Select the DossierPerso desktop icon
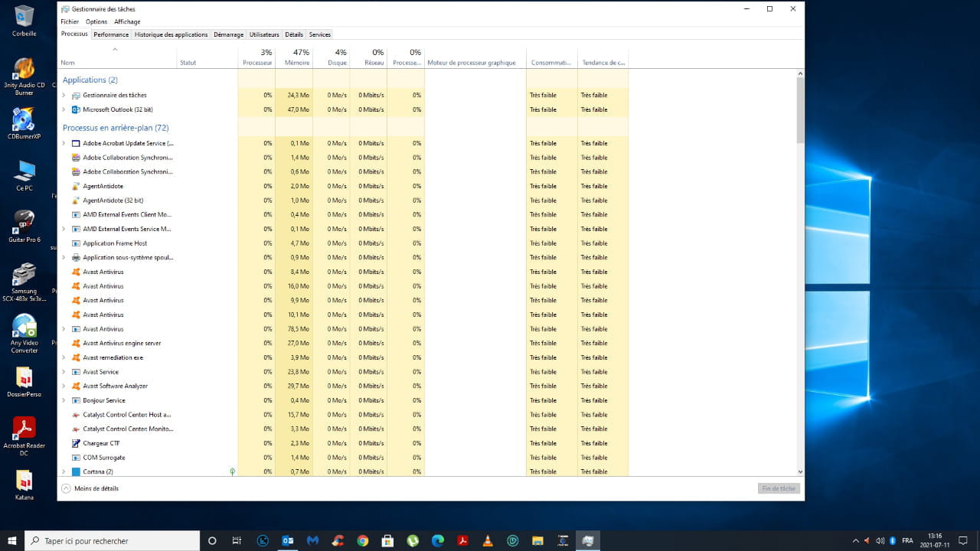The width and height of the screenshot is (980, 551). click(24, 382)
